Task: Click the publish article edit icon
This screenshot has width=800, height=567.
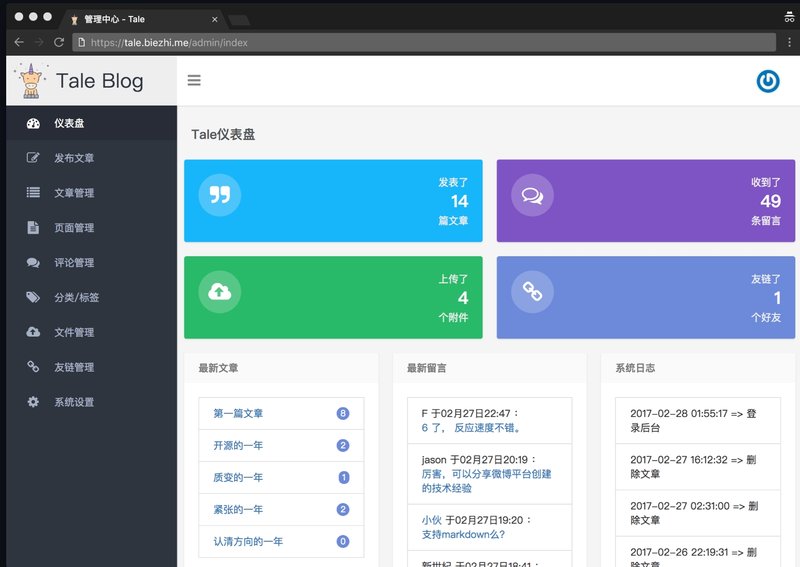Action: pyautogui.click(x=33, y=158)
